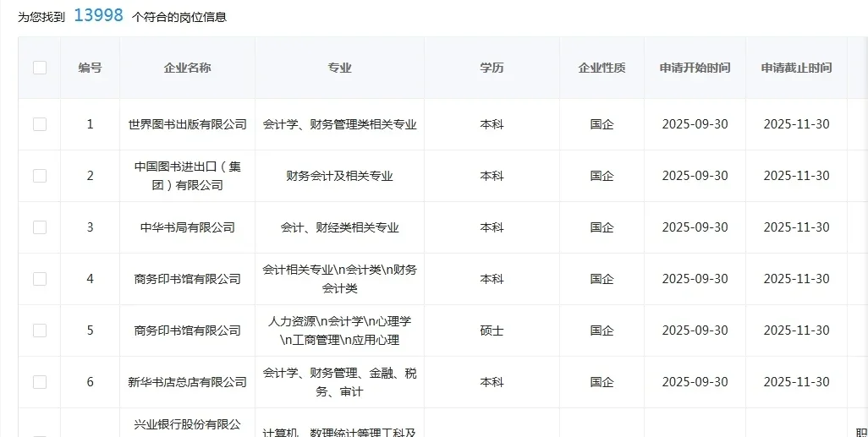Viewport: 868px width, 437px height.
Task: Check the box for 中国图书进出口（集团）有限公司 row
Action: coord(40,175)
